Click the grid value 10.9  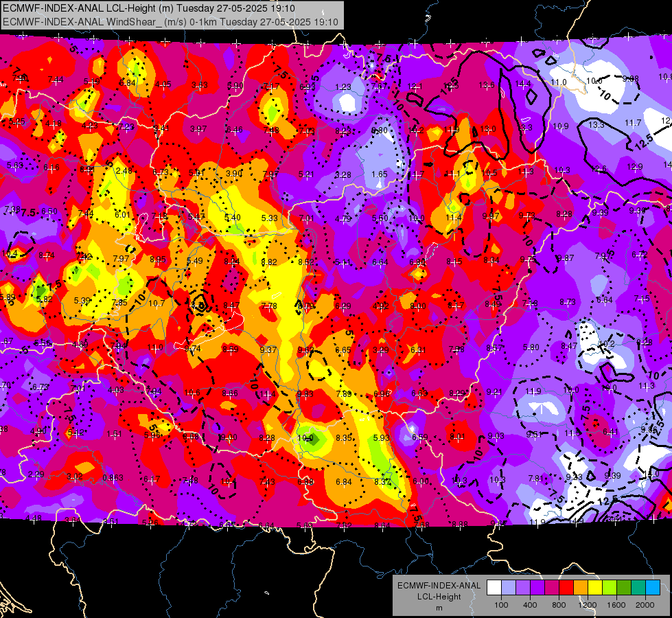tap(561, 126)
